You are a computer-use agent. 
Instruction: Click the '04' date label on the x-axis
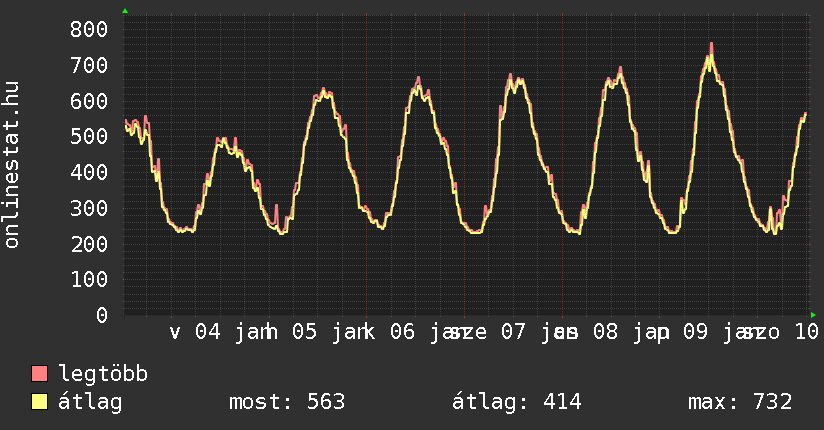207,332
